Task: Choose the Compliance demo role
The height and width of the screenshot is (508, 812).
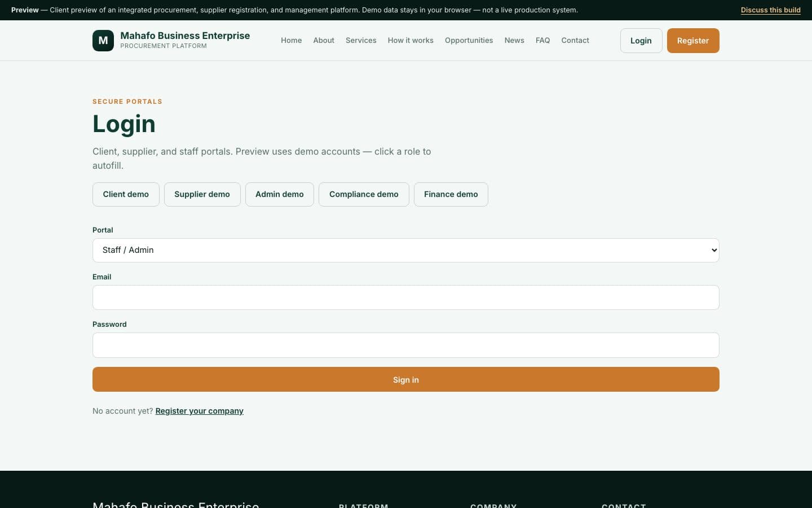Action: click(364, 194)
